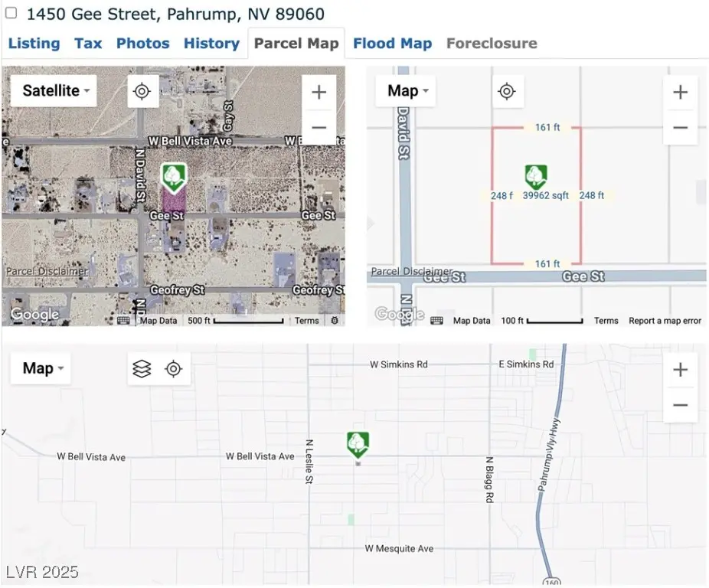
Task: Switch to the Flood Map tab
Action: click(x=392, y=44)
